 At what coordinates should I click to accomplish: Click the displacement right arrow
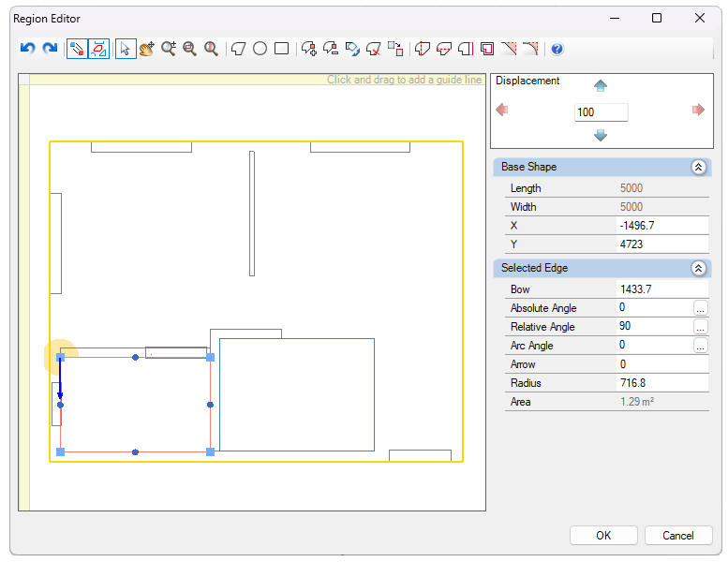pyautogui.click(x=698, y=110)
